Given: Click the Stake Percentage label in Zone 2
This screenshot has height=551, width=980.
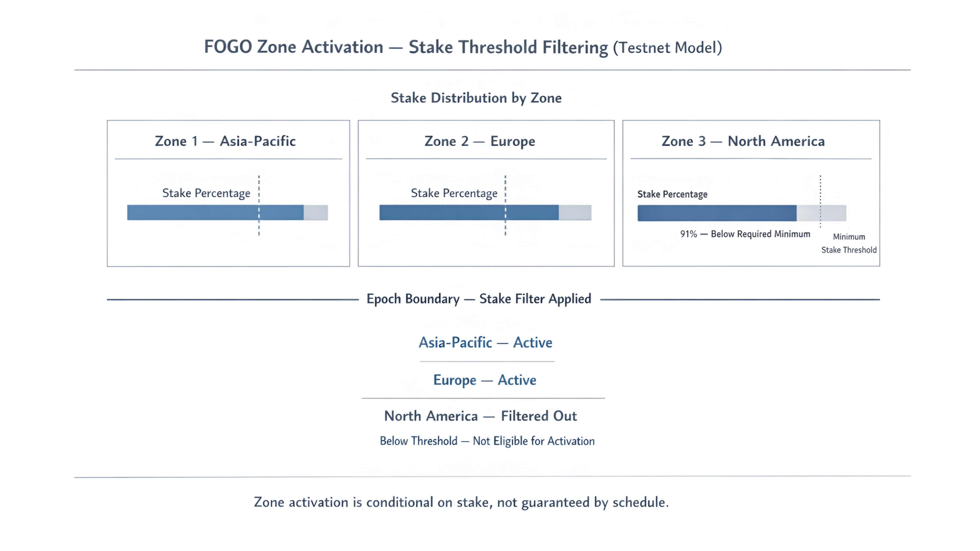Looking at the screenshot, I should [x=454, y=193].
